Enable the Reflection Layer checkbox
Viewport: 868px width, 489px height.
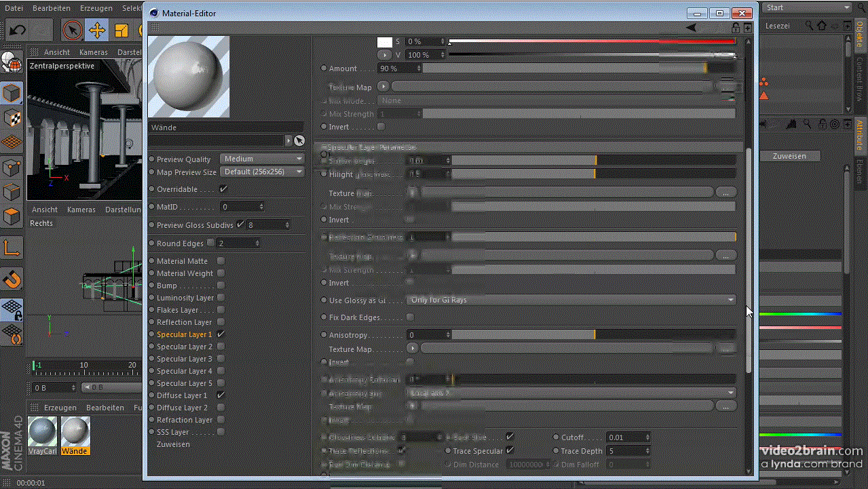click(221, 322)
